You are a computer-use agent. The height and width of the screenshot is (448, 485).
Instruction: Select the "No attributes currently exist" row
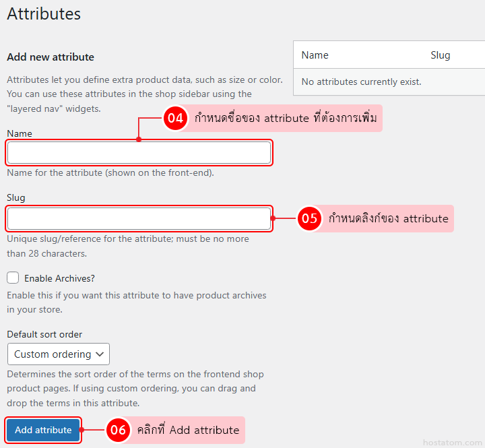coord(361,82)
